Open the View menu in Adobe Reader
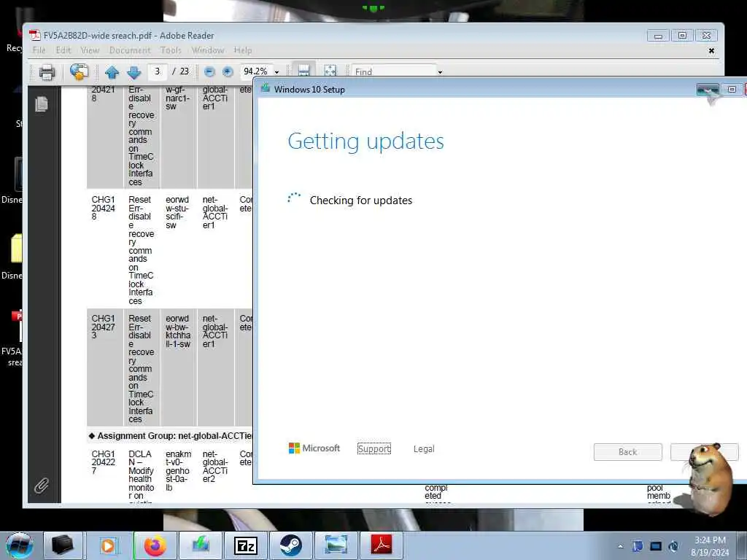Image resolution: width=747 pixels, height=560 pixels. tap(90, 50)
